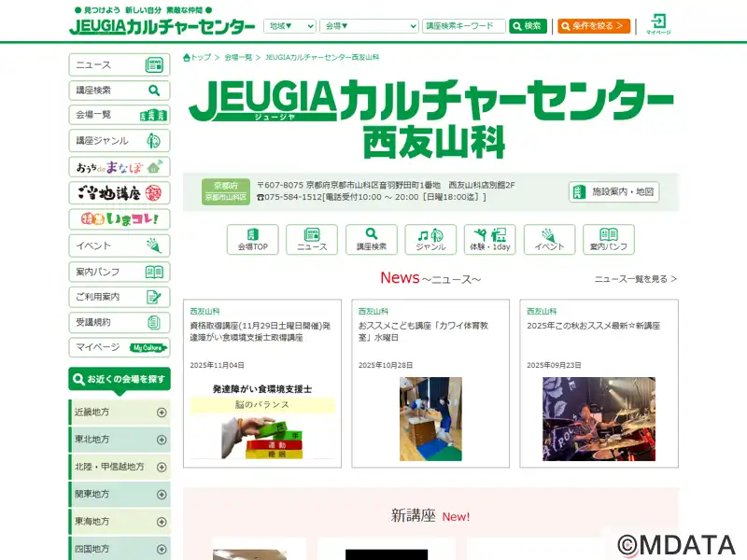
Task: Open ニュース一覧を見る link
Action: click(x=636, y=279)
